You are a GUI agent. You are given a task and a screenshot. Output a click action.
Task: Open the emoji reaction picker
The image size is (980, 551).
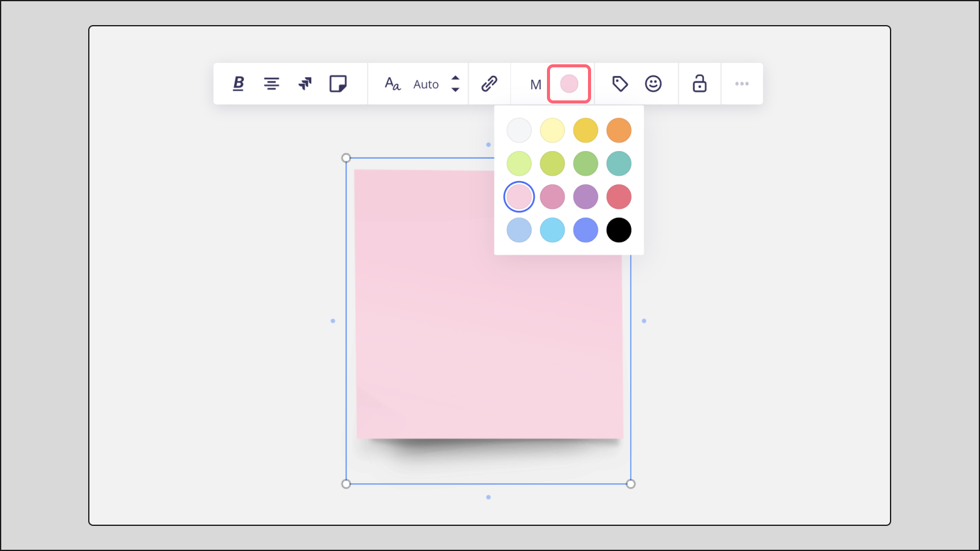654,84
